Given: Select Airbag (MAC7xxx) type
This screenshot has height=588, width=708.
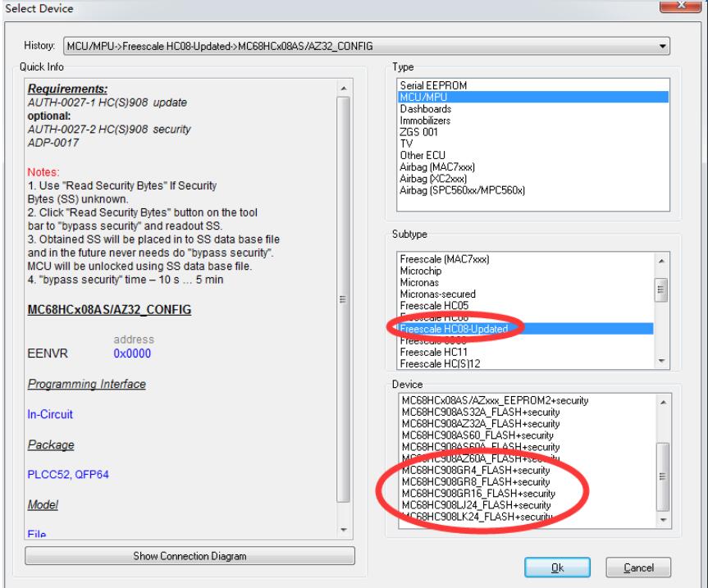Looking at the screenshot, I should 532,167.
